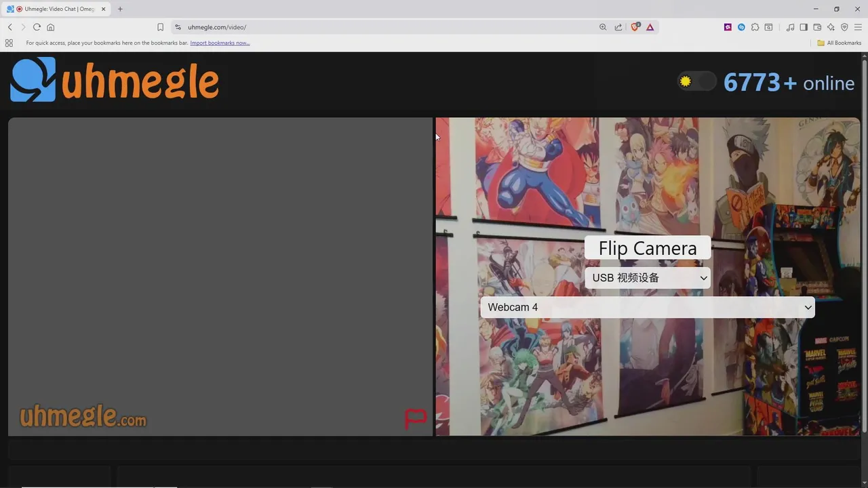Open the browser hamburger main menu

click(858, 27)
